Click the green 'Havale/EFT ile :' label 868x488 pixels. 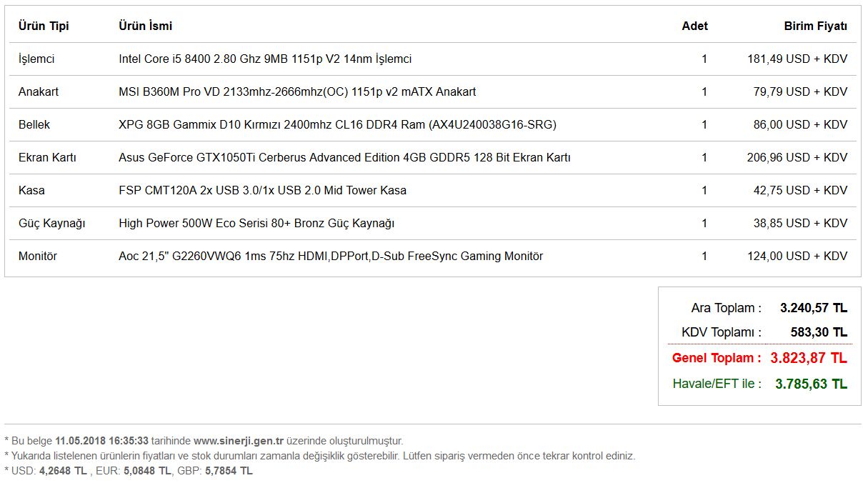click(x=717, y=384)
